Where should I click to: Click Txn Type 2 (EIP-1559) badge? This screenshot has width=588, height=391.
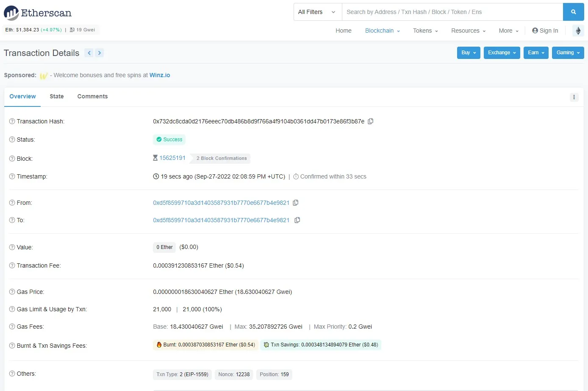[x=182, y=374]
